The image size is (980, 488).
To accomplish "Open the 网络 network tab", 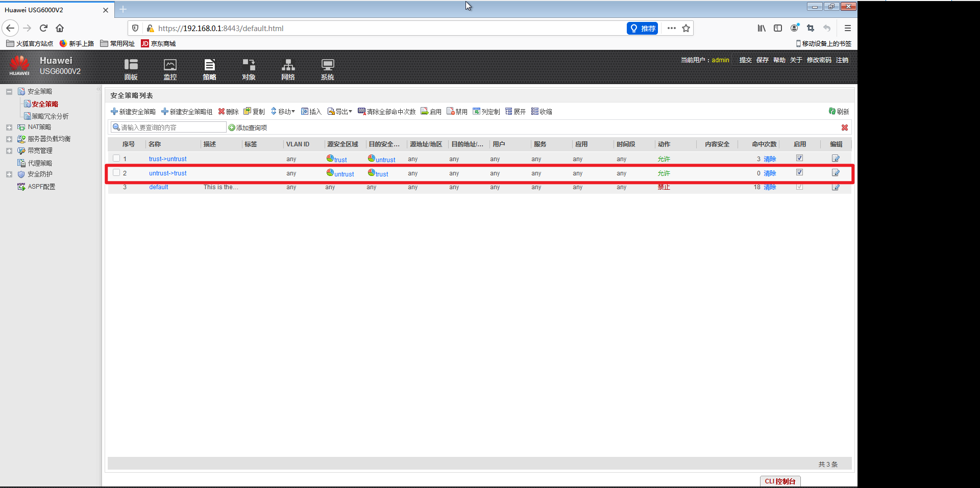I will (x=288, y=69).
